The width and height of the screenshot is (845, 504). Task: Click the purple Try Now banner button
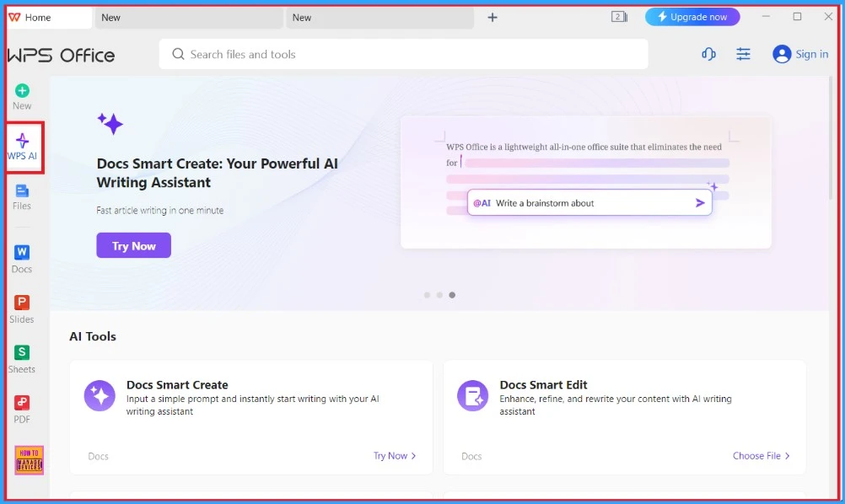(x=133, y=245)
